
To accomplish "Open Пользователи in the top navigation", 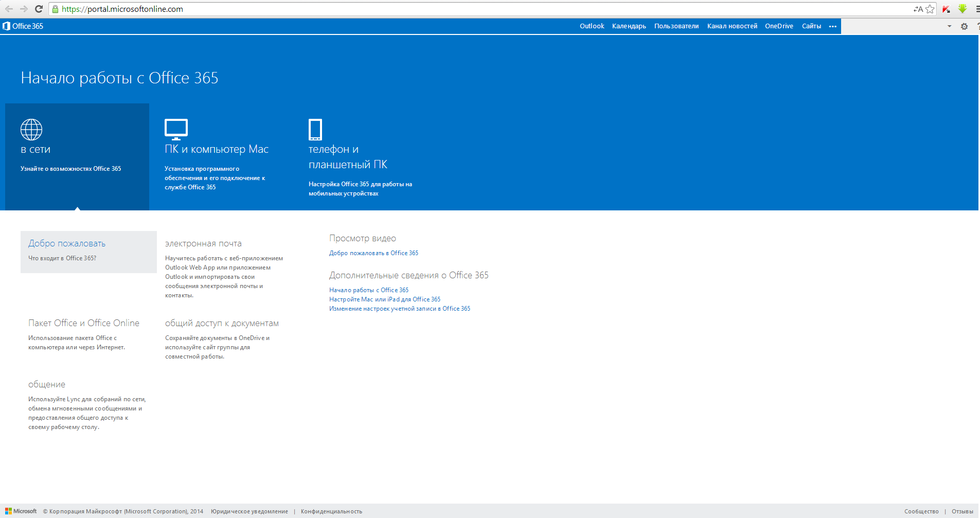I will (x=676, y=26).
